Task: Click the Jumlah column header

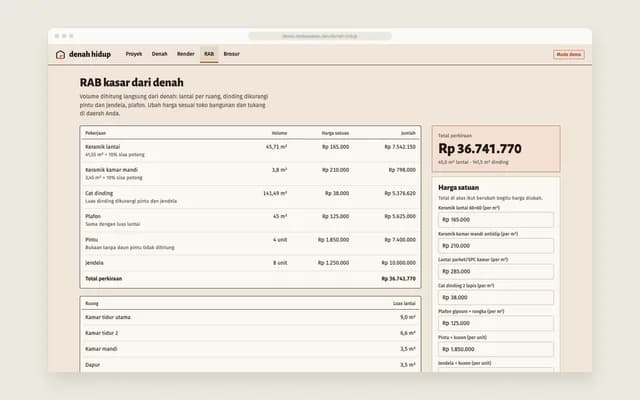Action: click(408, 133)
